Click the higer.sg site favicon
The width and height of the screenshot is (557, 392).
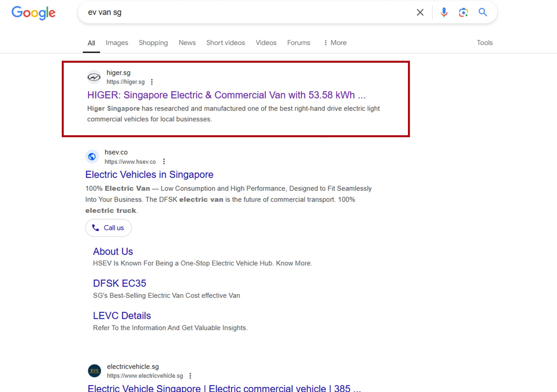[94, 77]
